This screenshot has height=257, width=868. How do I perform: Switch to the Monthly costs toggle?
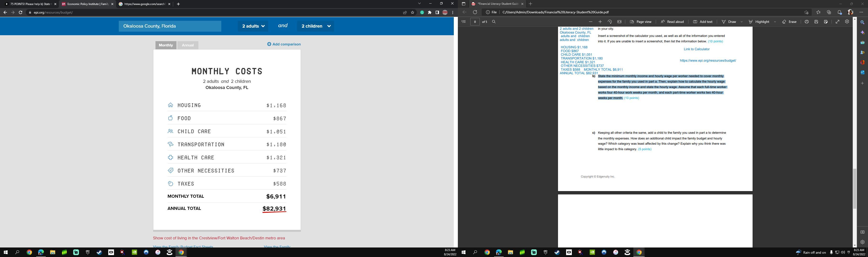(165, 45)
